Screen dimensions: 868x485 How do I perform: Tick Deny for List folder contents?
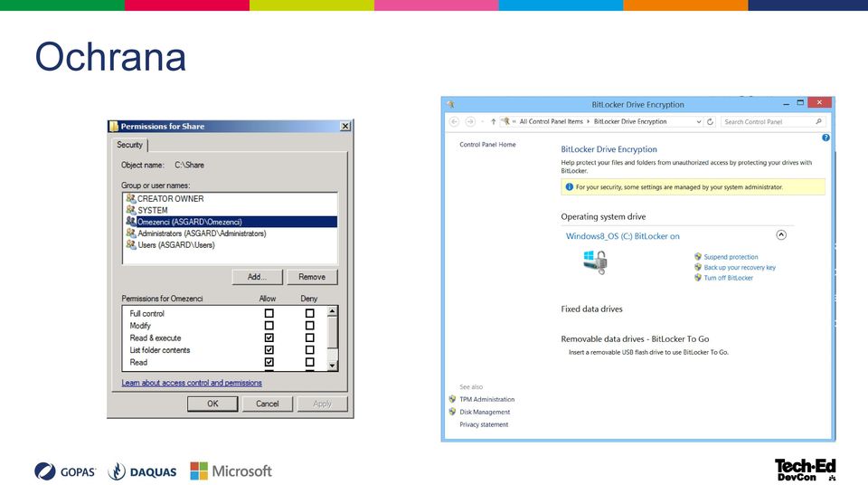[309, 350]
